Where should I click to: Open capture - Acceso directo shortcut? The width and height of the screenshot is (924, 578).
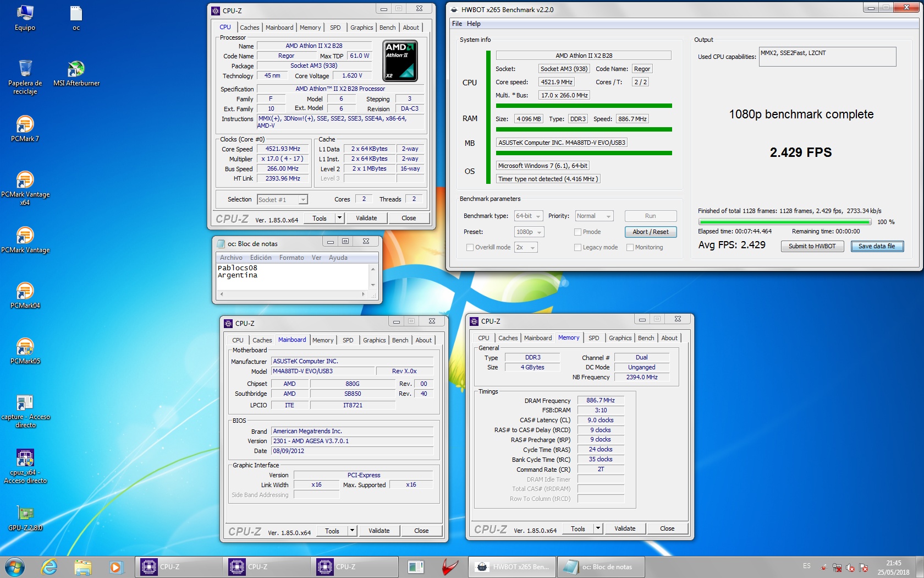tap(25, 411)
